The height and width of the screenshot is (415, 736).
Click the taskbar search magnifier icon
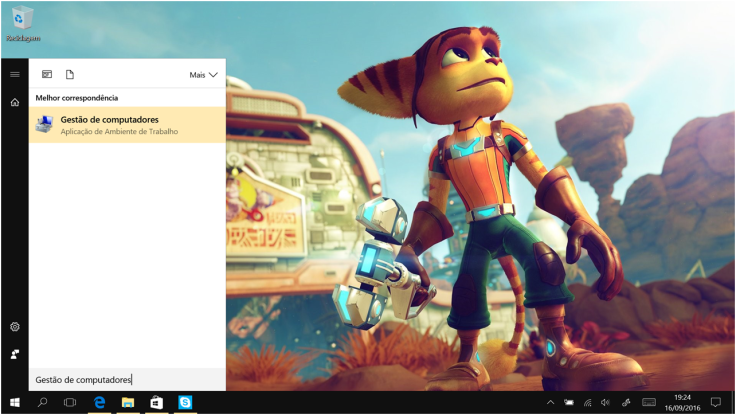43,402
